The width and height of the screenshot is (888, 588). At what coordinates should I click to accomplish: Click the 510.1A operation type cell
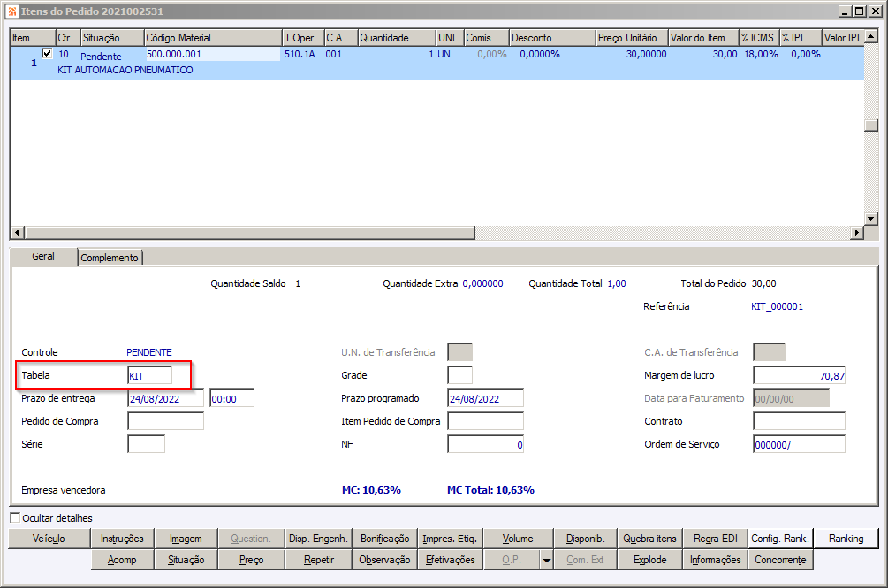tap(300, 55)
